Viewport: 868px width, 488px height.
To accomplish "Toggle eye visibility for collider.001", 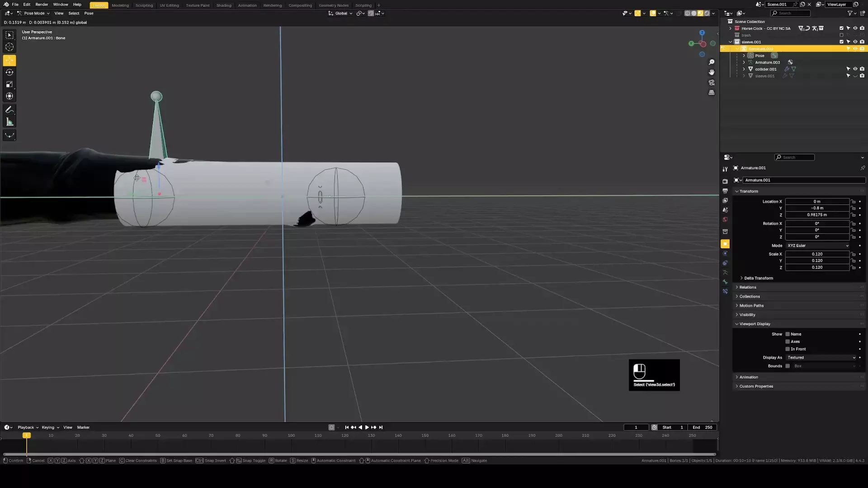I will pyautogui.click(x=855, y=69).
